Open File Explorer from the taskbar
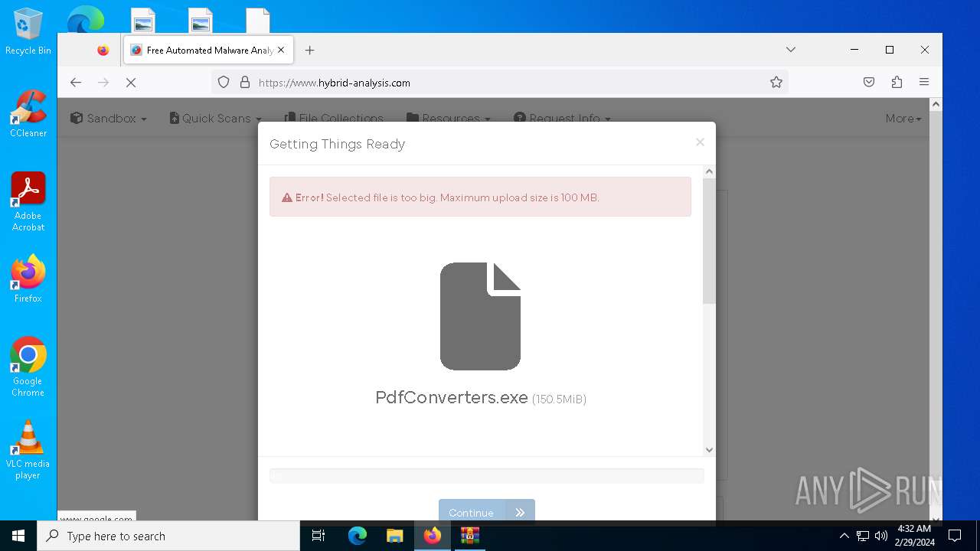The height and width of the screenshot is (551, 980). (395, 536)
